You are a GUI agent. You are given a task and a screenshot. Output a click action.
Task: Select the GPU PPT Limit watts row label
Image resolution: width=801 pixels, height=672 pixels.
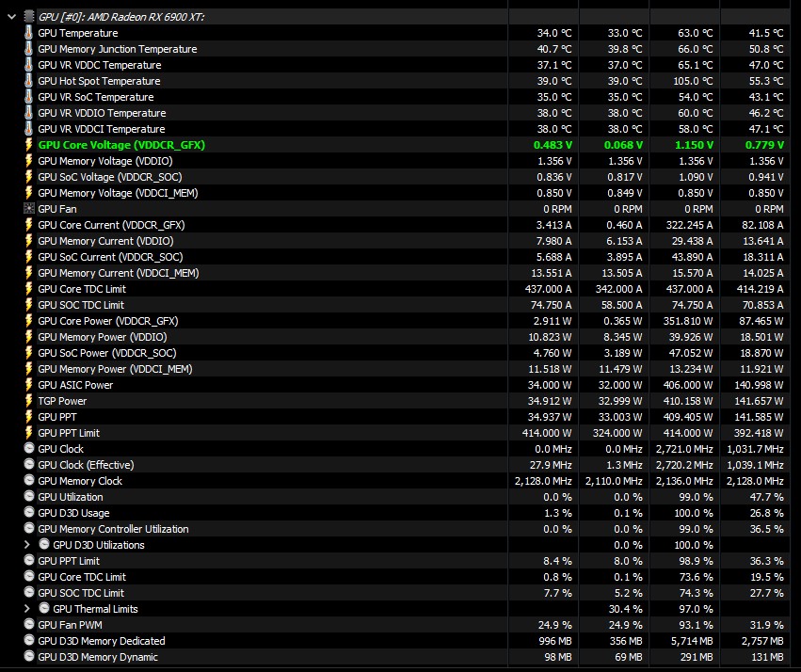click(69, 433)
